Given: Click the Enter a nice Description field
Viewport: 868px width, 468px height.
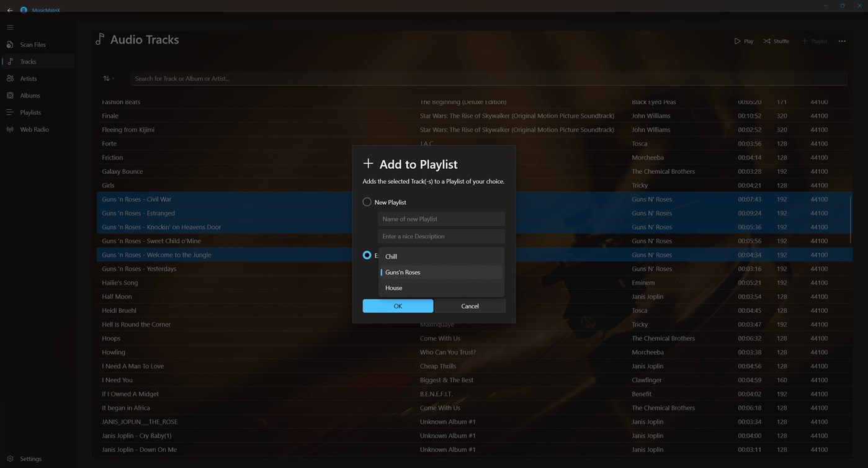Looking at the screenshot, I should click(x=441, y=236).
